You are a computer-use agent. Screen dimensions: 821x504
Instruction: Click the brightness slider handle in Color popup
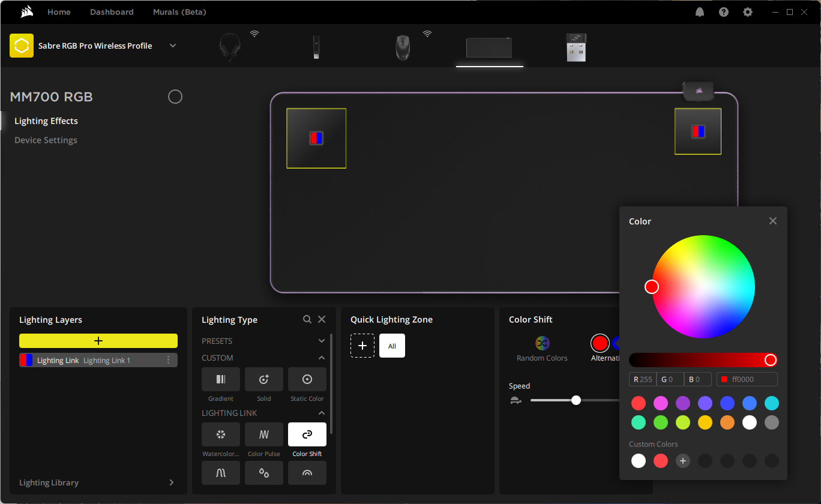tap(771, 360)
